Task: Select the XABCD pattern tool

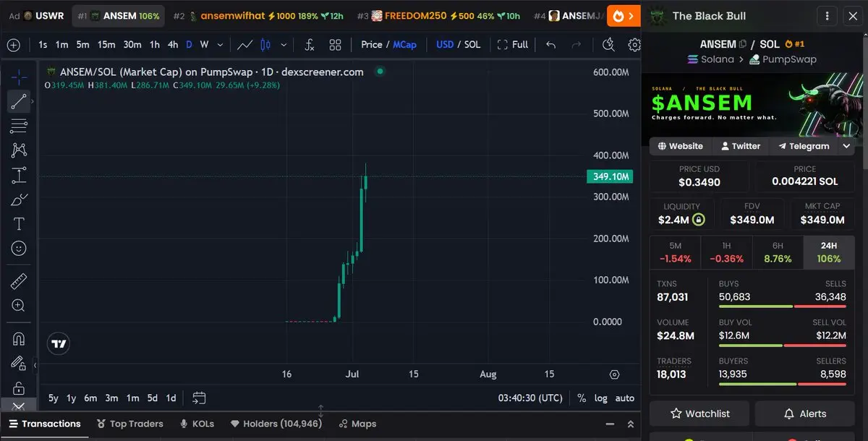Action: 19,150
